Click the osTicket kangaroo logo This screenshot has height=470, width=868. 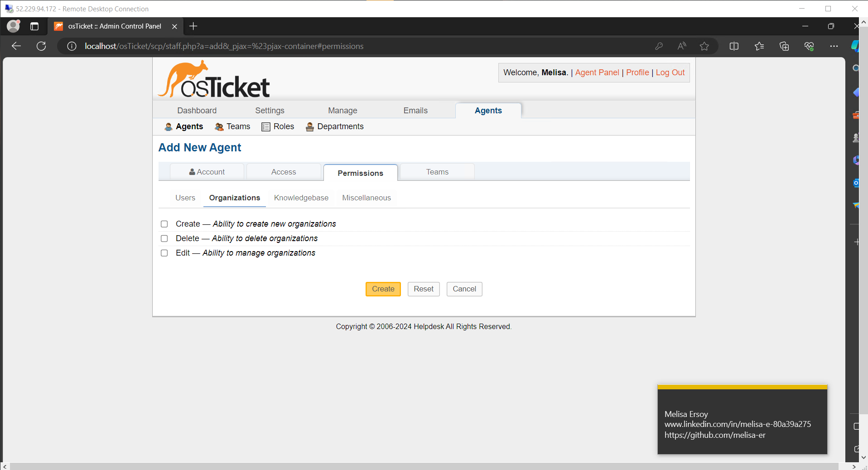click(x=214, y=79)
